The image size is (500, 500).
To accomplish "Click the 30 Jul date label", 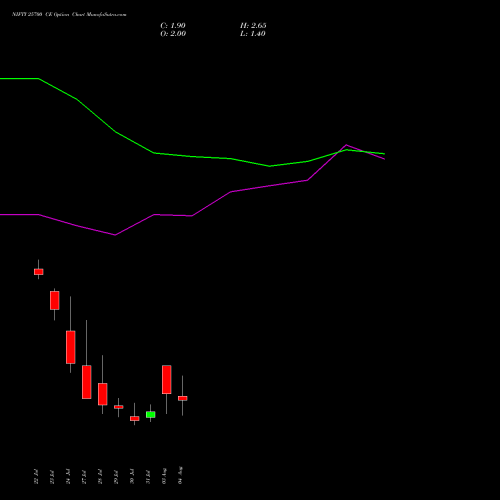I will pyautogui.click(x=132, y=477).
